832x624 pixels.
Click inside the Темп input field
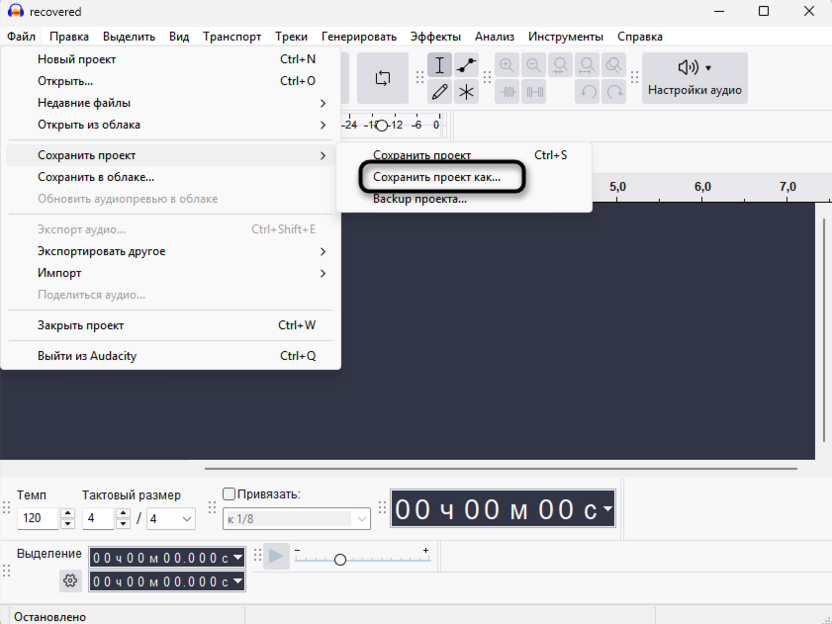pyautogui.click(x=38, y=518)
